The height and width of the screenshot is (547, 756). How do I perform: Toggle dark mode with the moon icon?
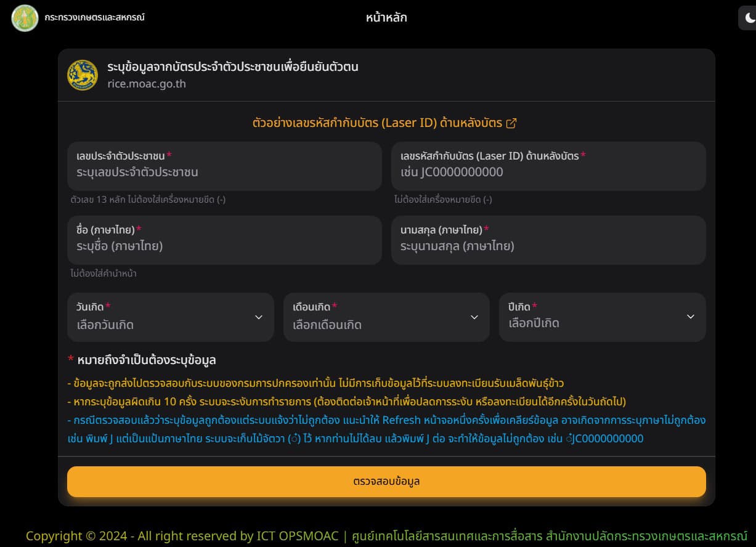[749, 18]
